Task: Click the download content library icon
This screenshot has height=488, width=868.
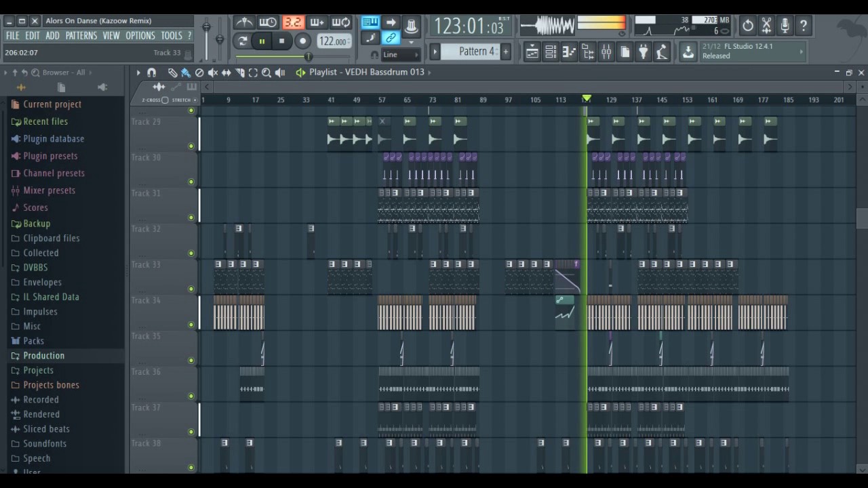Action: tap(688, 52)
